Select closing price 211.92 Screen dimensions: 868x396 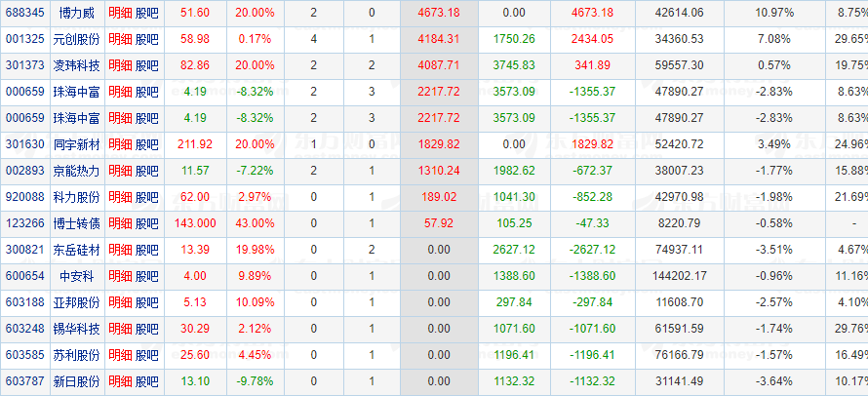195,144
